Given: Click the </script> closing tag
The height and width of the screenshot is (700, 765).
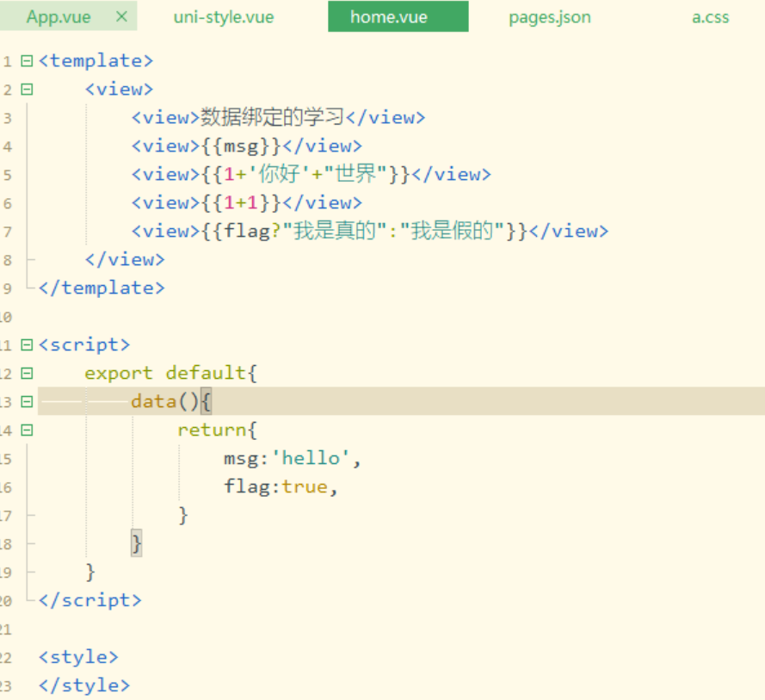Looking at the screenshot, I should 89,600.
